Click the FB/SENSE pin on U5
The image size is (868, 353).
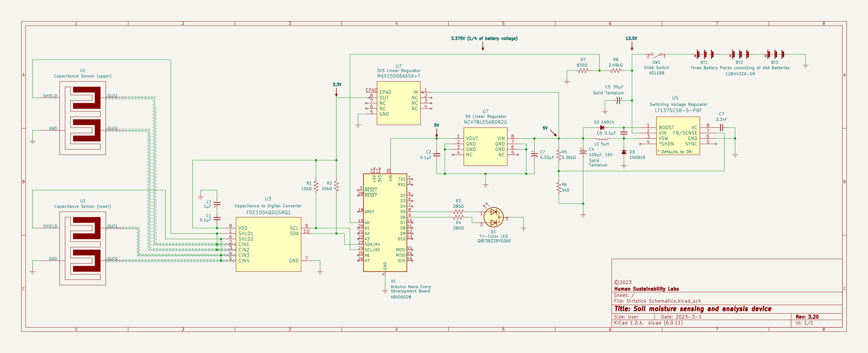685,133
